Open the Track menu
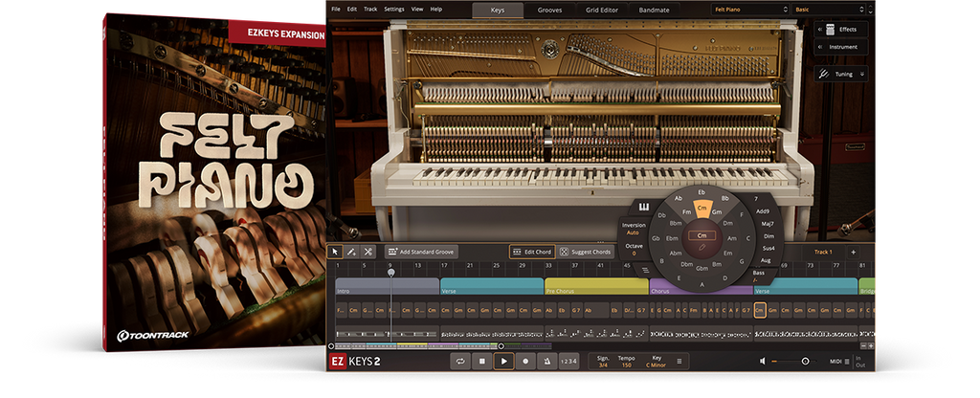 click(370, 10)
